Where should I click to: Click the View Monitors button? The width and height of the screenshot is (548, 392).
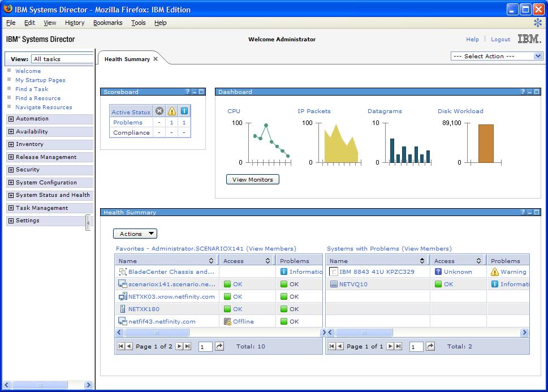(x=253, y=179)
